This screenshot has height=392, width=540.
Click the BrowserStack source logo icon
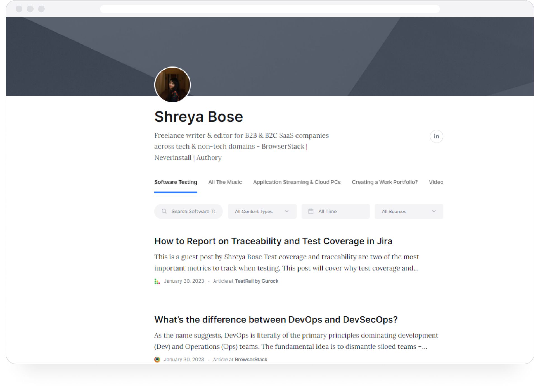pyautogui.click(x=157, y=359)
